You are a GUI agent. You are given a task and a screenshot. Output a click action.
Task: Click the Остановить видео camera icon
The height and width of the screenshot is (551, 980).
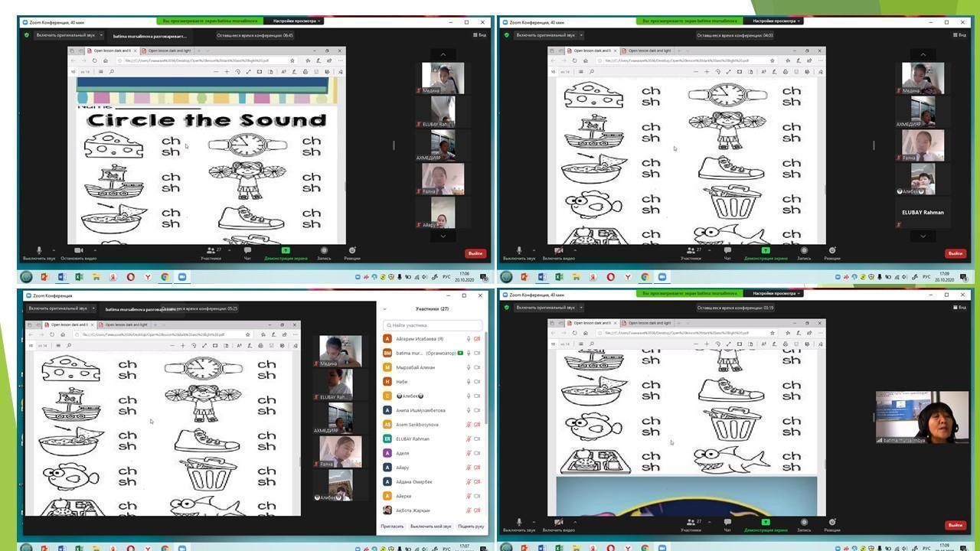pos(78,250)
